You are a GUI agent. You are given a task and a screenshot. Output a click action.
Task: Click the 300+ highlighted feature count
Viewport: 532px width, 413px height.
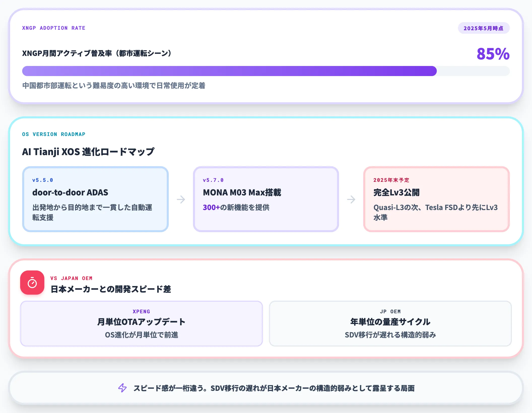[211, 208]
